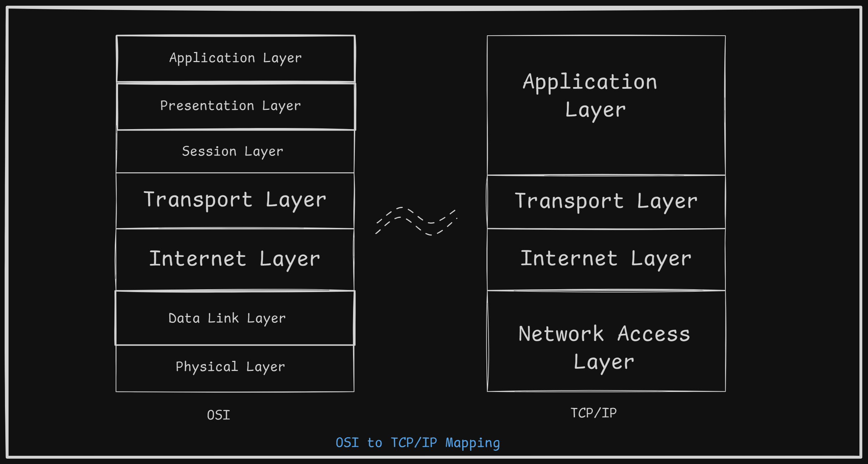This screenshot has width=868, height=464.
Task: Click the Session Layer block OSI
Action: 225,151
